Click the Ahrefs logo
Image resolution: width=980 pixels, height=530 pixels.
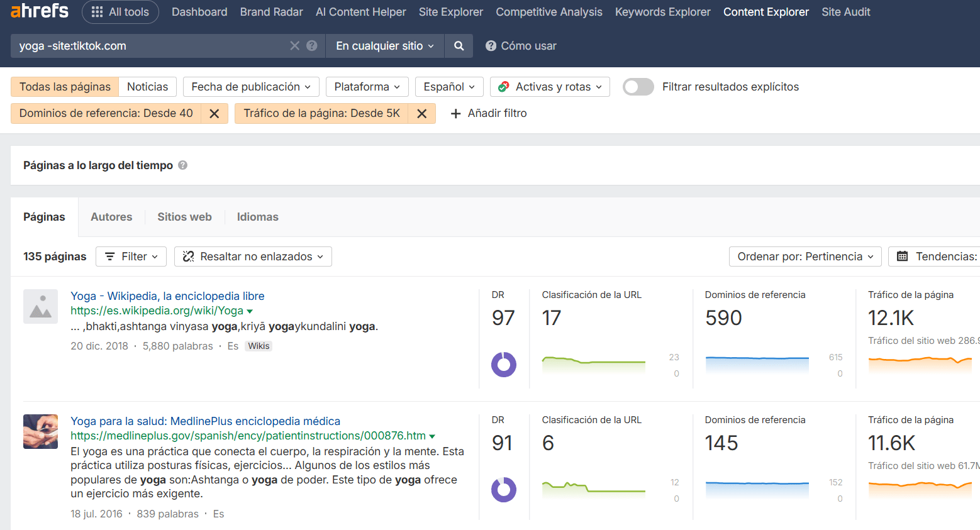coord(40,11)
